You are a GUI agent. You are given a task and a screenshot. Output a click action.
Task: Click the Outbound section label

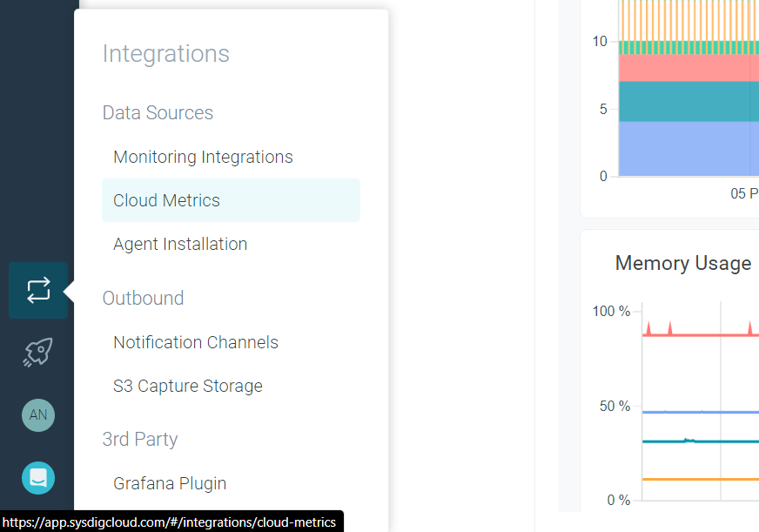[x=143, y=298]
